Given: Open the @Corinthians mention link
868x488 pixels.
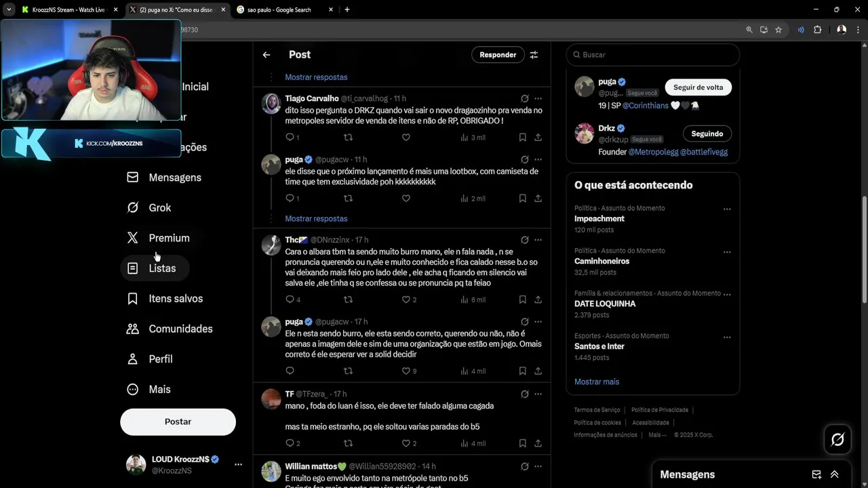Looking at the screenshot, I should click(645, 106).
